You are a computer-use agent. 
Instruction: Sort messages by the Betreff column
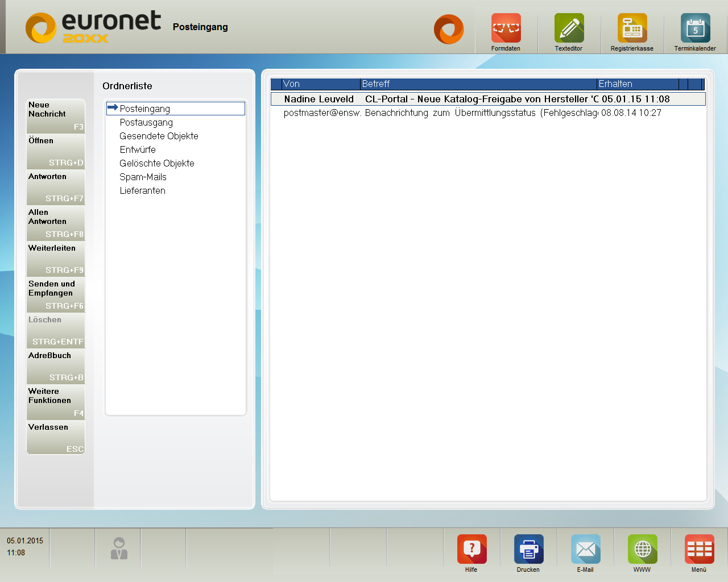click(x=478, y=84)
